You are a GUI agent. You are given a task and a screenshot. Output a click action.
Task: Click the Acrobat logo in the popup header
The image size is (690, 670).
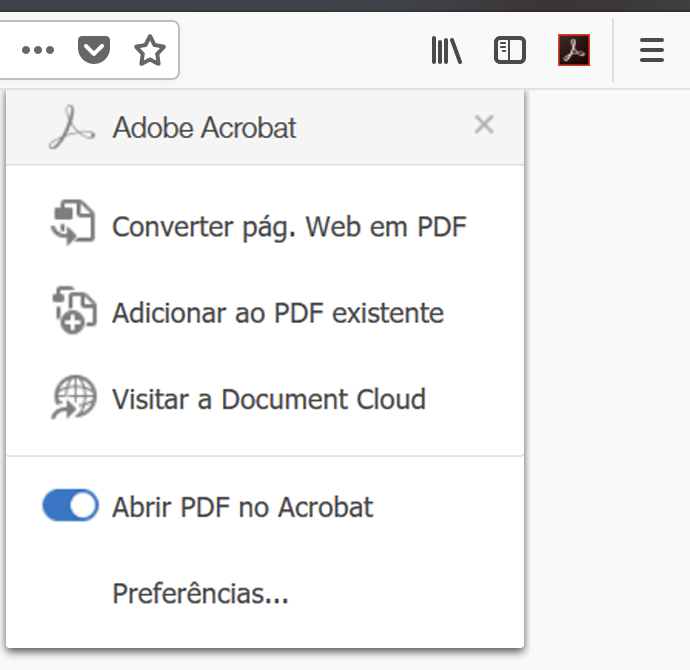(x=72, y=128)
